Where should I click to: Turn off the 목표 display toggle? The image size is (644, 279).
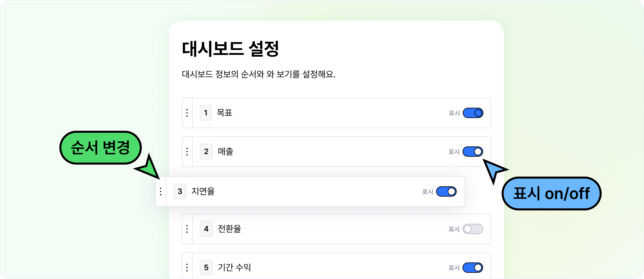pos(473,113)
